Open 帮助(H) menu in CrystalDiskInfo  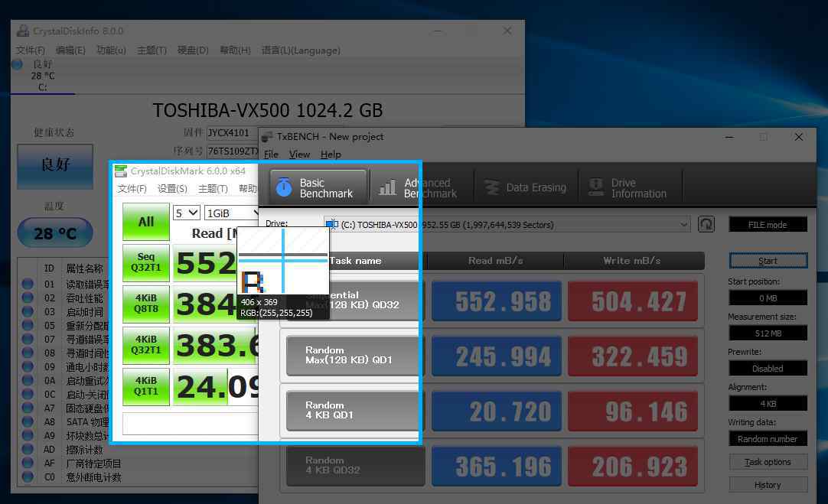[x=235, y=50]
